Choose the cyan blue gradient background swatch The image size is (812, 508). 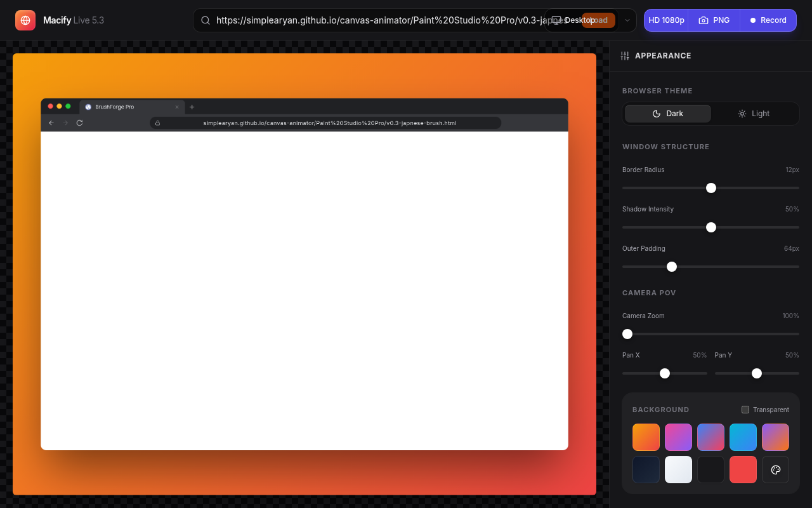(743, 438)
